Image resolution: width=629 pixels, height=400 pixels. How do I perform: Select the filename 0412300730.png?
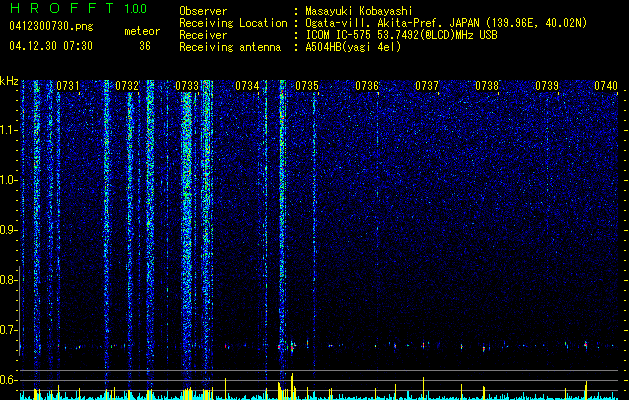tap(51, 26)
